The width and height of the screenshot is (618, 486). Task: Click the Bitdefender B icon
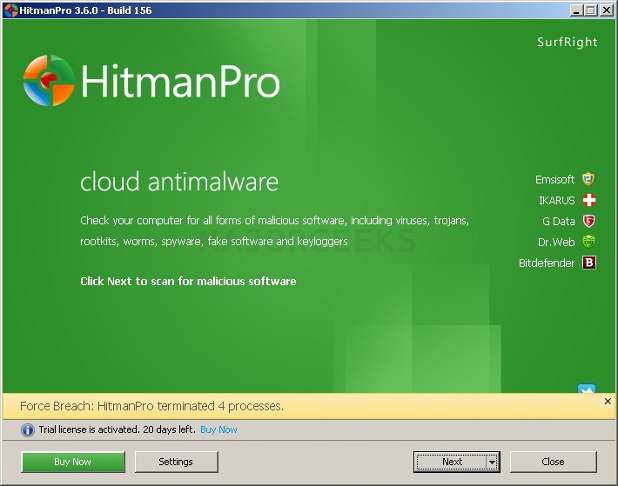tap(589, 263)
